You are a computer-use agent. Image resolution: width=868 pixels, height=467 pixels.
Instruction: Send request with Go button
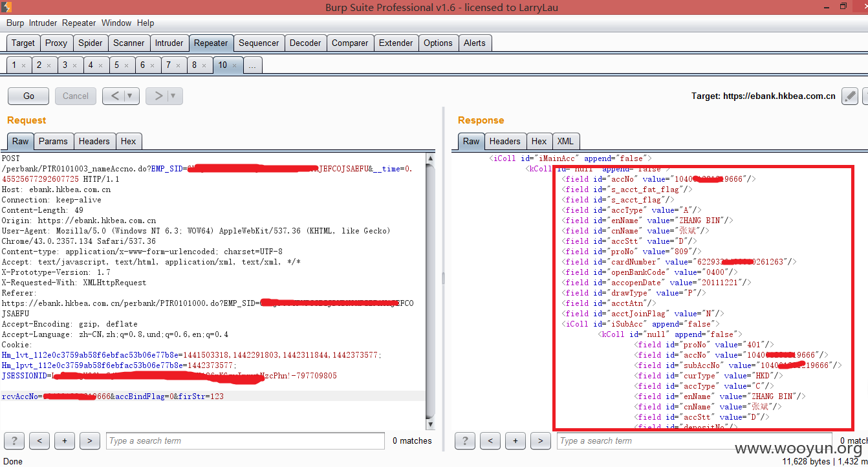(x=28, y=96)
